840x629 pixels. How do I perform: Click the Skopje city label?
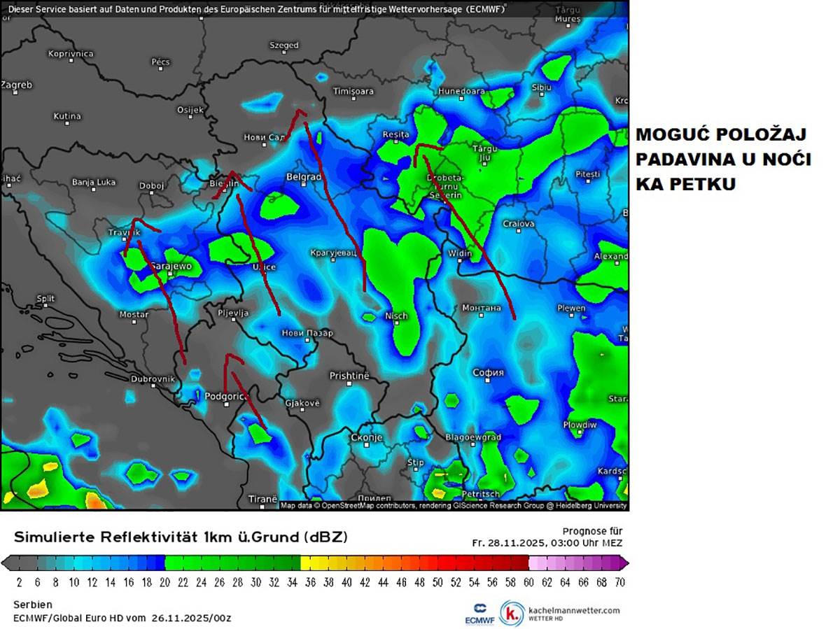(366, 437)
